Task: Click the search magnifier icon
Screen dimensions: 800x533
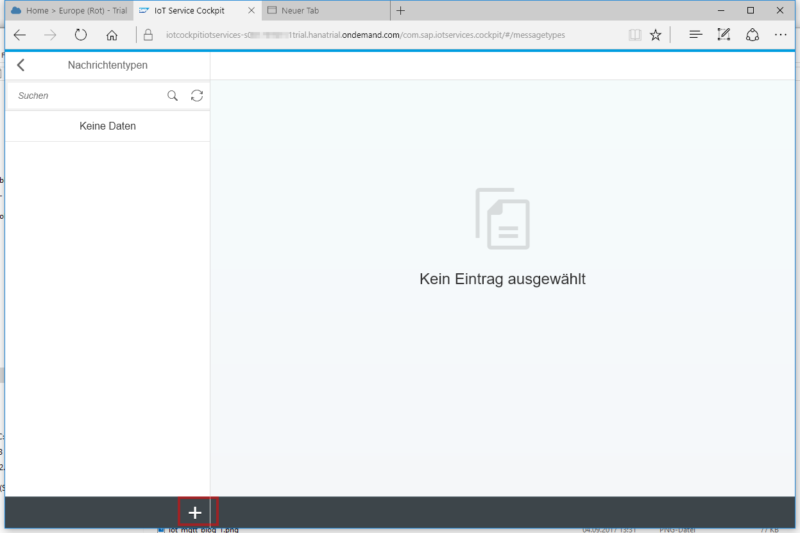Action: point(172,95)
